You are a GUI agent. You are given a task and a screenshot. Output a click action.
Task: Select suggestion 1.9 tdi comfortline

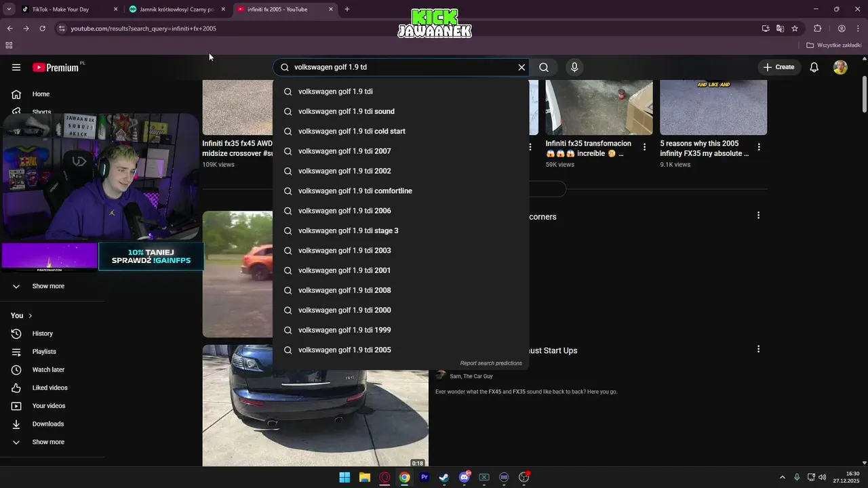(x=401, y=191)
